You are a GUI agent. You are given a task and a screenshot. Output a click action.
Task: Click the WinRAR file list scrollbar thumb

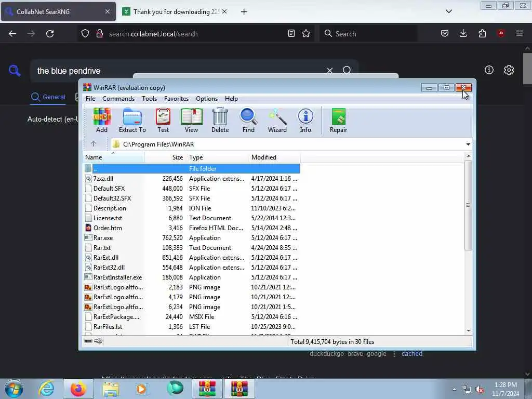(468, 205)
